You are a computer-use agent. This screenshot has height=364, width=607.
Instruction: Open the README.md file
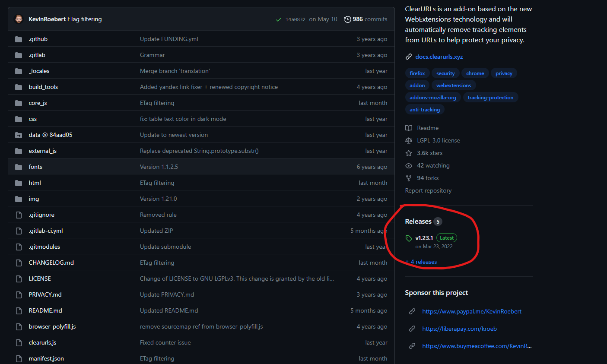pos(45,311)
